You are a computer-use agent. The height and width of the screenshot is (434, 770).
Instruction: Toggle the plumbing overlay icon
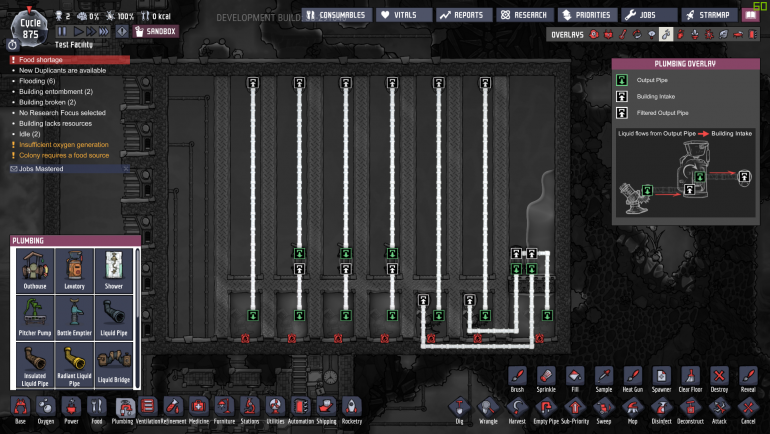coord(666,34)
